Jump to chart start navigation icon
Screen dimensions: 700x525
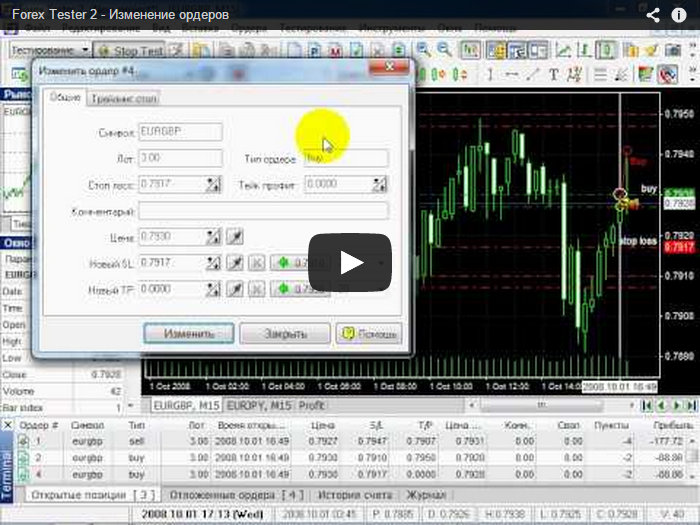point(646,405)
